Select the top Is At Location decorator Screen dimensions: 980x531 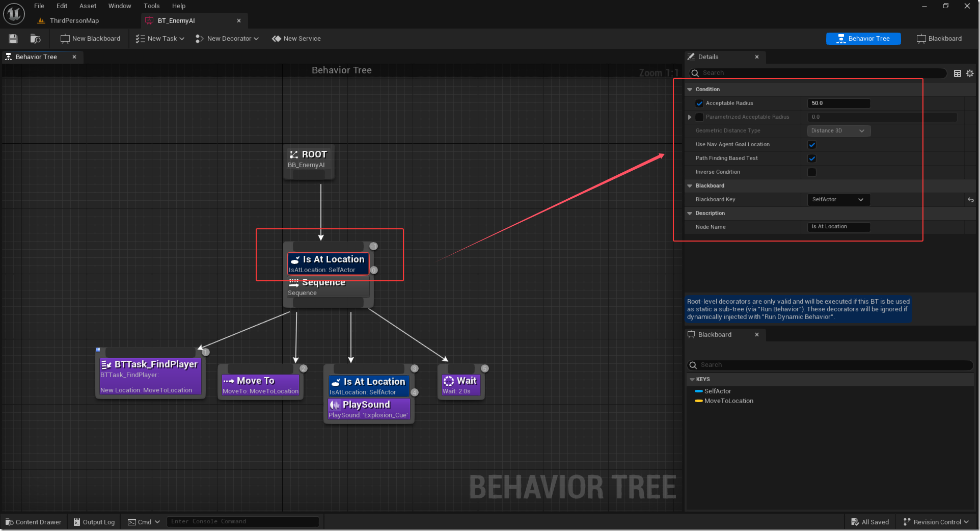[328, 264]
